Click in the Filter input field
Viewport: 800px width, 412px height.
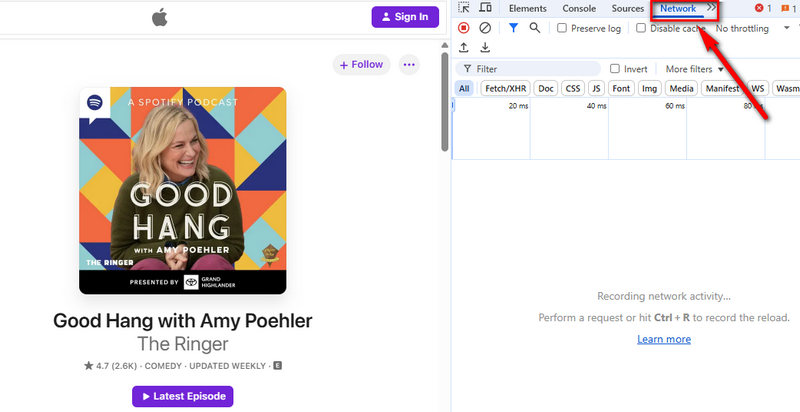[x=529, y=69]
